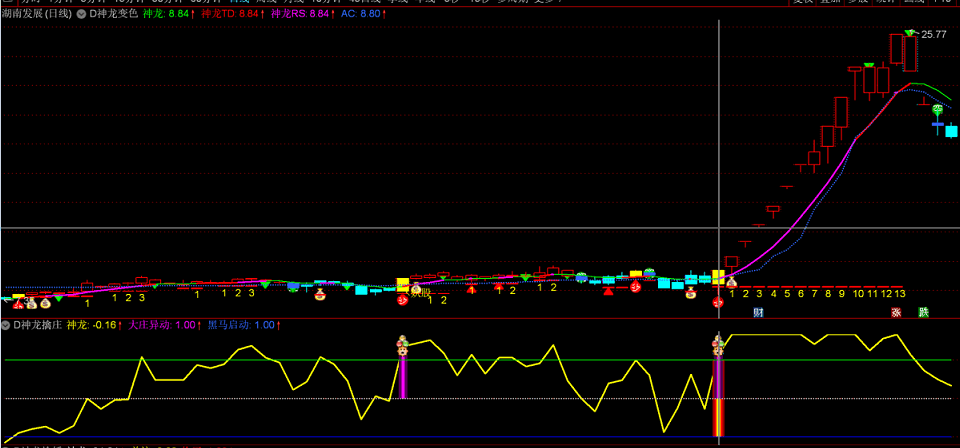Click the red circular icon under crosshair
The image size is (960, 448).
[717, 303]
